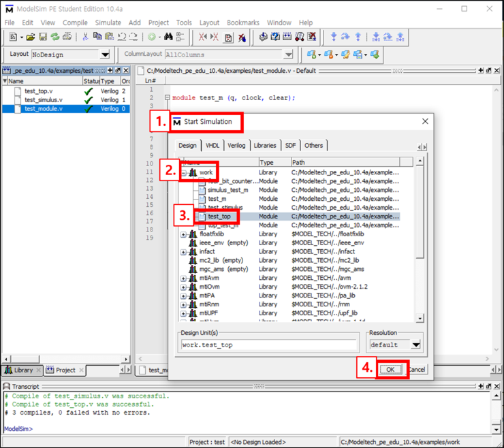Click the Compile icon with blue down arrow
504x448 pixels.
tap(264, 37)
